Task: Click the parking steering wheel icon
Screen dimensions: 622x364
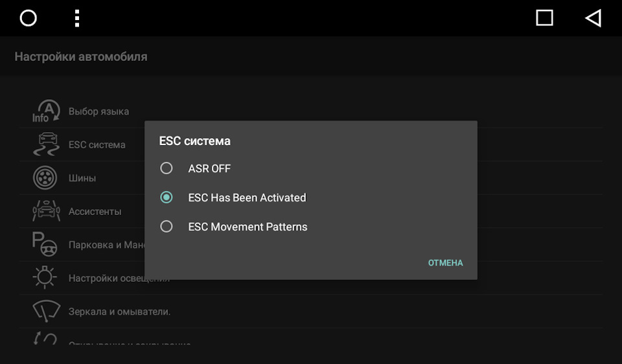Action: [45, 244]
